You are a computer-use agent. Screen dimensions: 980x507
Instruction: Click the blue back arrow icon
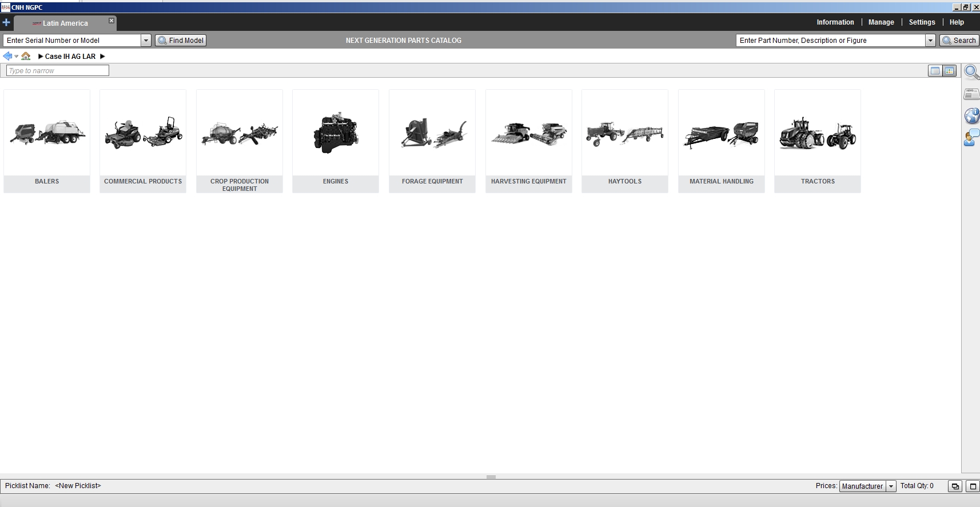pyautogui.click(x=7, y=56)
